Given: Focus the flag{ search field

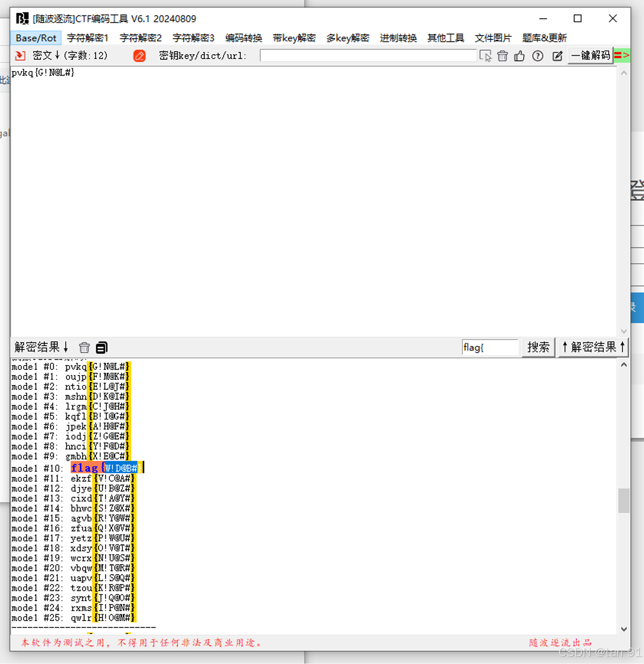Looking at the screenshot, I should 490,347.
